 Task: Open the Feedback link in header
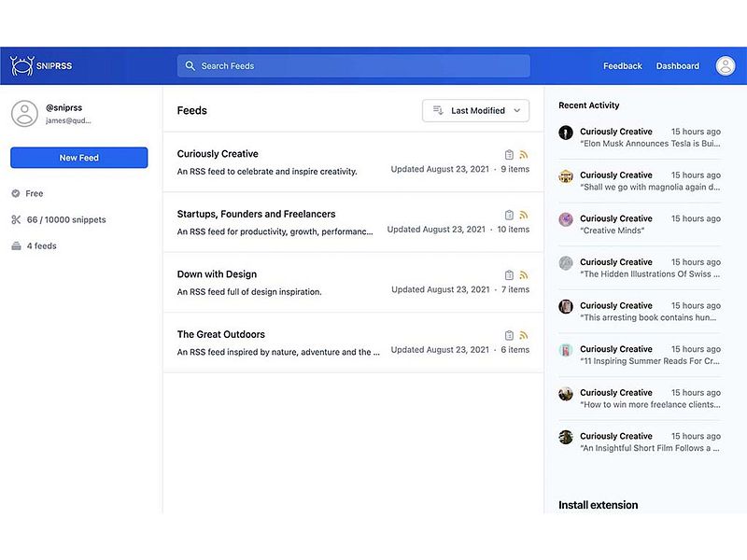622,65
